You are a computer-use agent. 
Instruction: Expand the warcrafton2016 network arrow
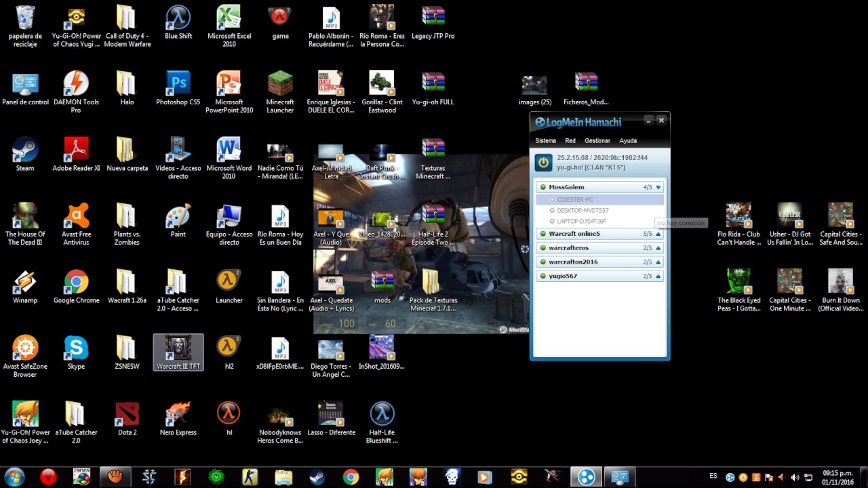point(658,262)
